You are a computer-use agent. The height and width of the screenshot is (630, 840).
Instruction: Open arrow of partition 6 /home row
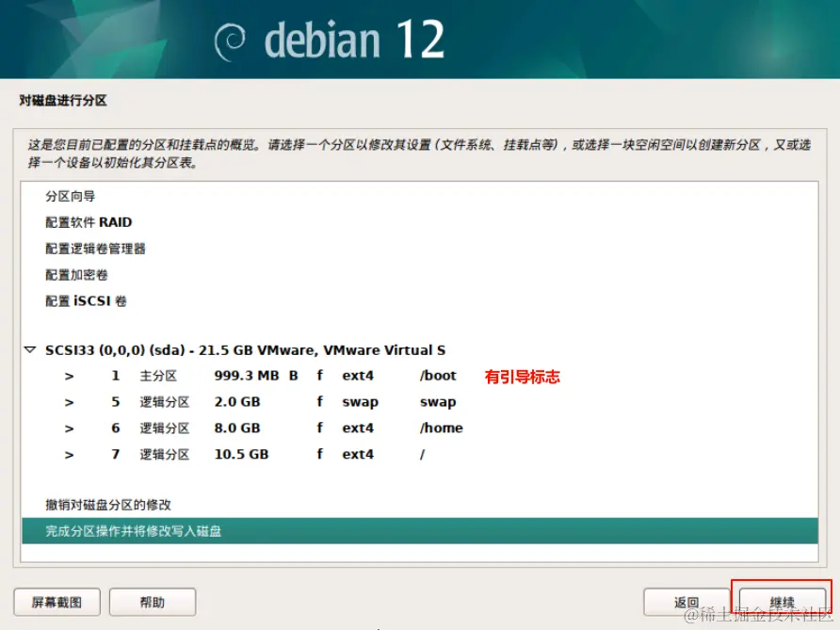[69, 428]
